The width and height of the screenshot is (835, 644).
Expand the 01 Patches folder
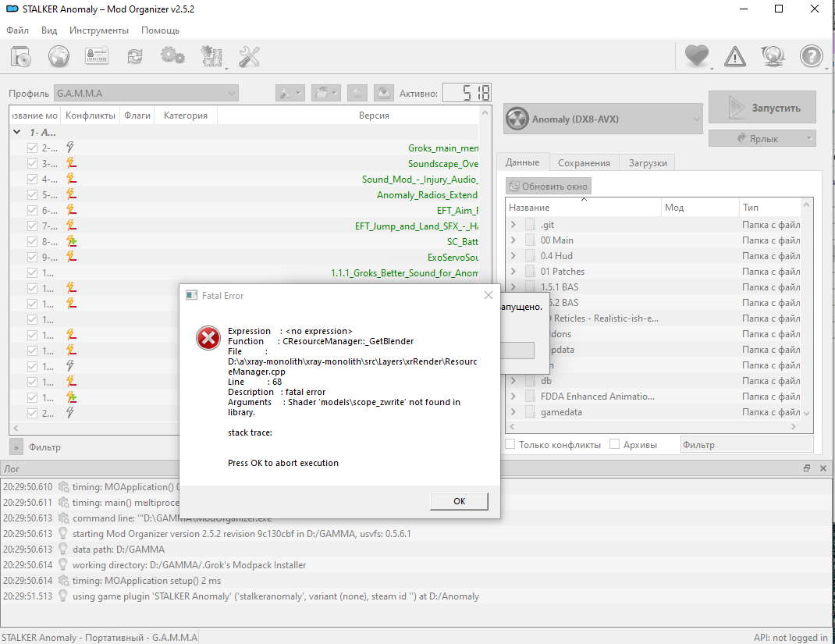click(513, 271)
